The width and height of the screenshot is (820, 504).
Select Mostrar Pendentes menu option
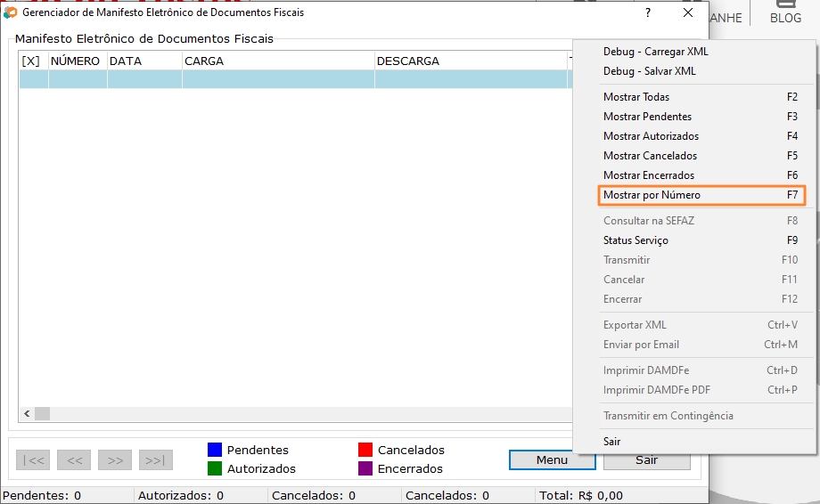[x=647, y=117]
